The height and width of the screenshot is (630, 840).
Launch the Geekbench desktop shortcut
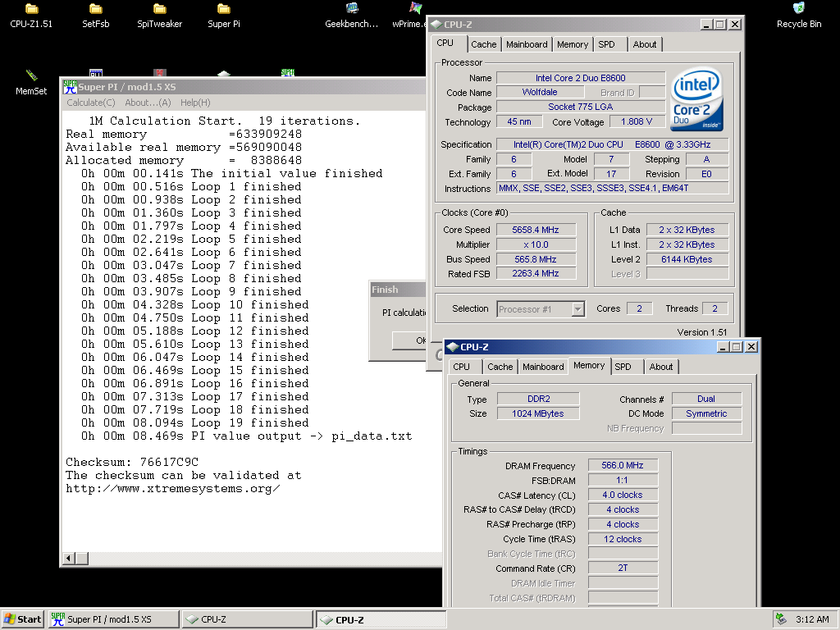[x=351, y=16]
